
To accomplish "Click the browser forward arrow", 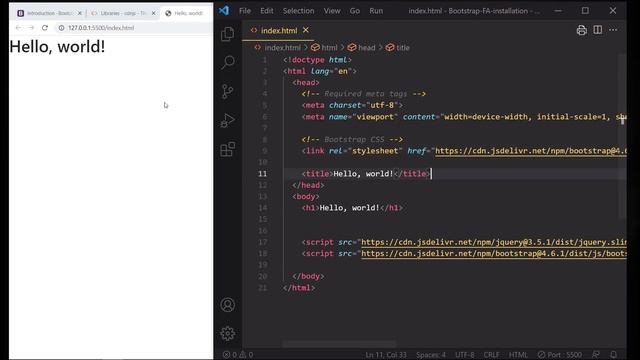I will (31, 28).
